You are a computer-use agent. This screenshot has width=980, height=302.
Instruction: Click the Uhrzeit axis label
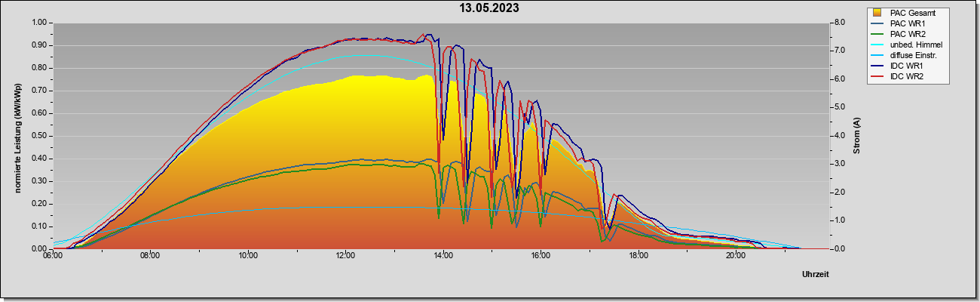point(815,275)
